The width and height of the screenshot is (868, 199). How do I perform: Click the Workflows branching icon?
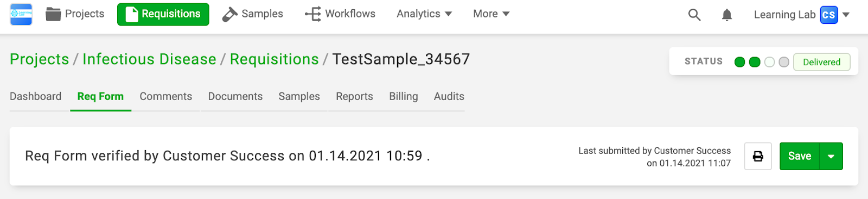313,14
